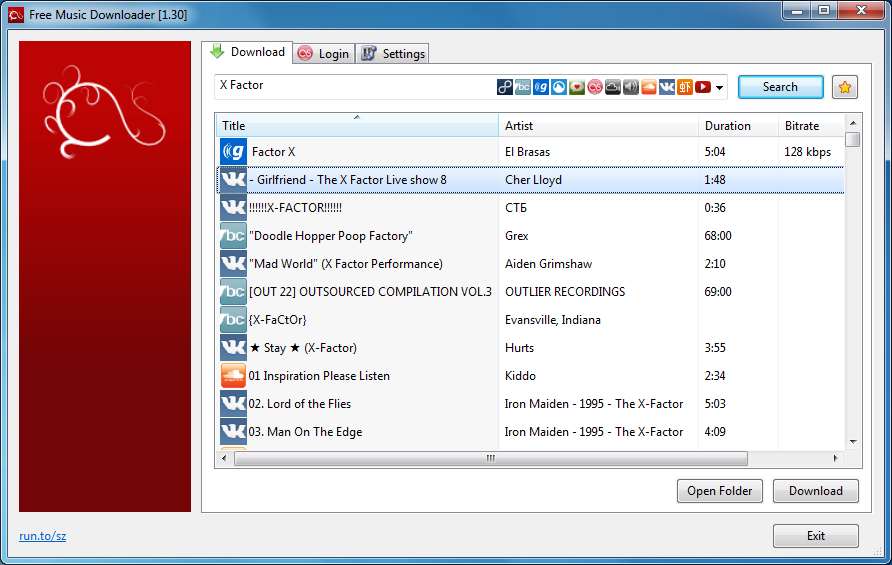Click the Open Folder button
The height and width of the screenshot is (565, 892).
(x=720, y=491)
